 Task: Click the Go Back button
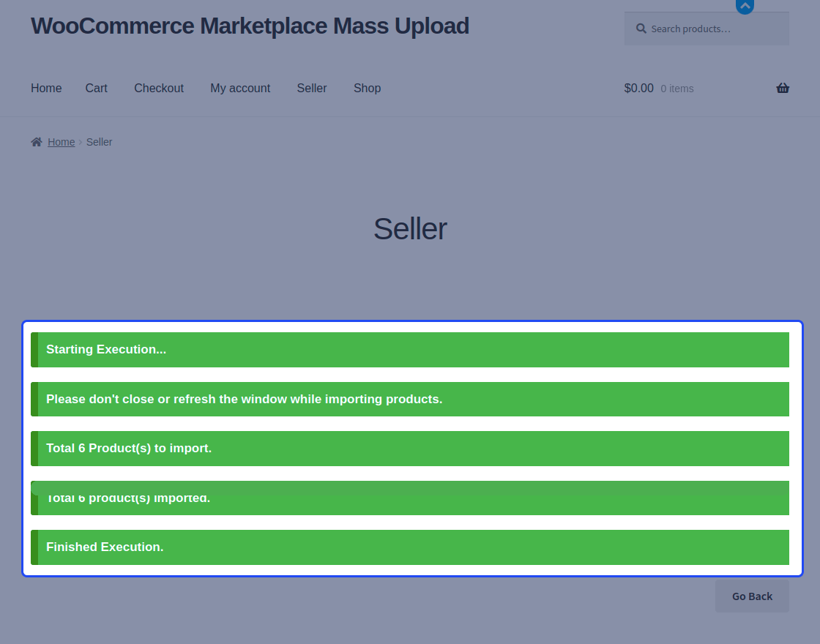(x=752, y=596)
